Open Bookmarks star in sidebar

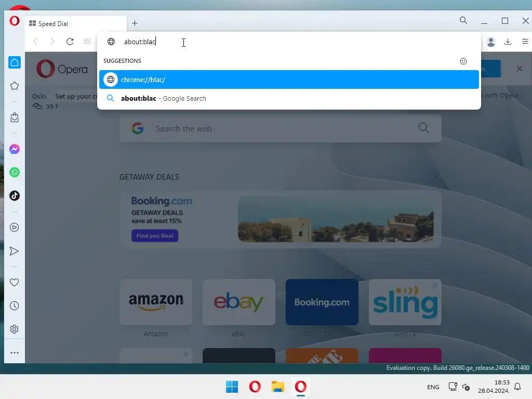pyautogui.click(x=14, y=86)
